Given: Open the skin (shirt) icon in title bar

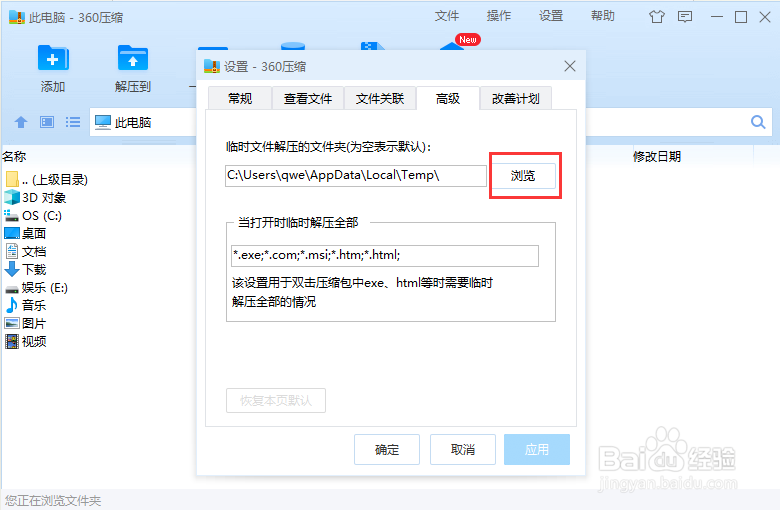Looking at the screenshot, I should click(657, 17).
